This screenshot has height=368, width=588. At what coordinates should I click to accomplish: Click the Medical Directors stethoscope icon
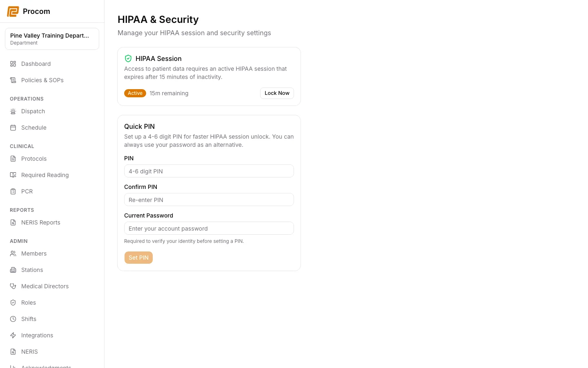click(13, 286)
